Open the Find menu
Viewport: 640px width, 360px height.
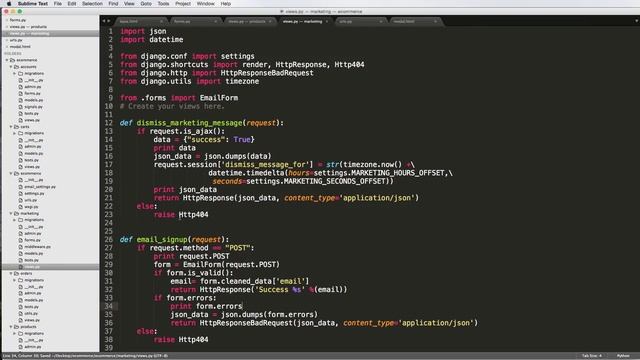pyautogui.click(x=113, y=4)
